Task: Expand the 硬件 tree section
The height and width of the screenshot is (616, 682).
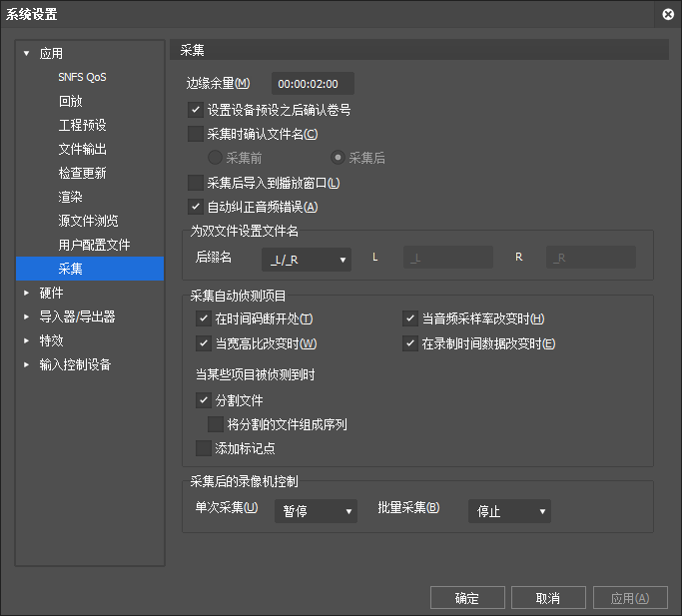Action: coord(27,293)
